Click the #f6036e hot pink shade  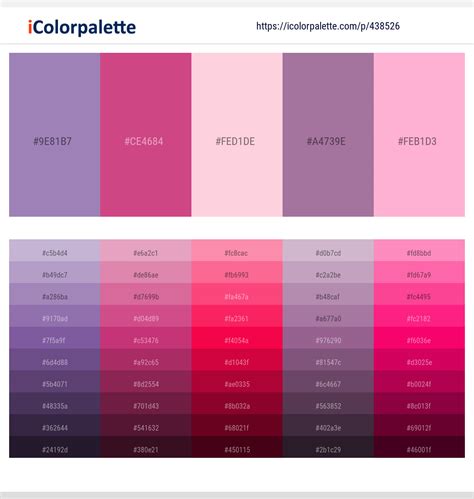pyautogui.click(x=419, y=338)
